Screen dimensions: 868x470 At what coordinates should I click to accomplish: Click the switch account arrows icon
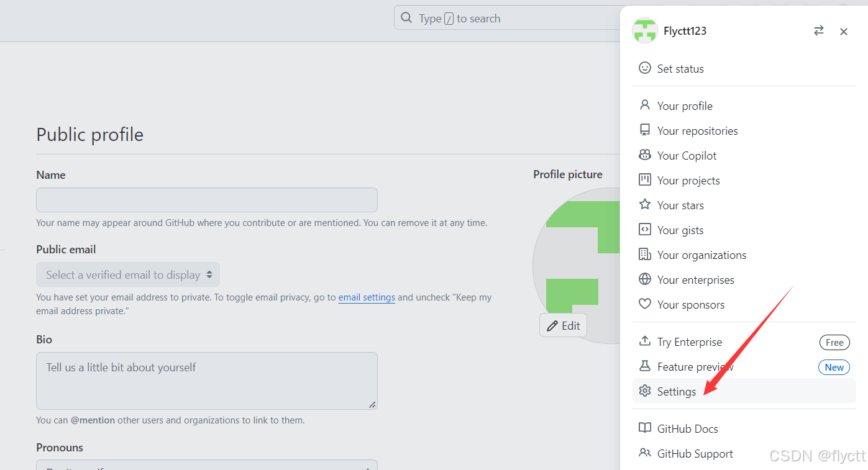pos(819,30)
